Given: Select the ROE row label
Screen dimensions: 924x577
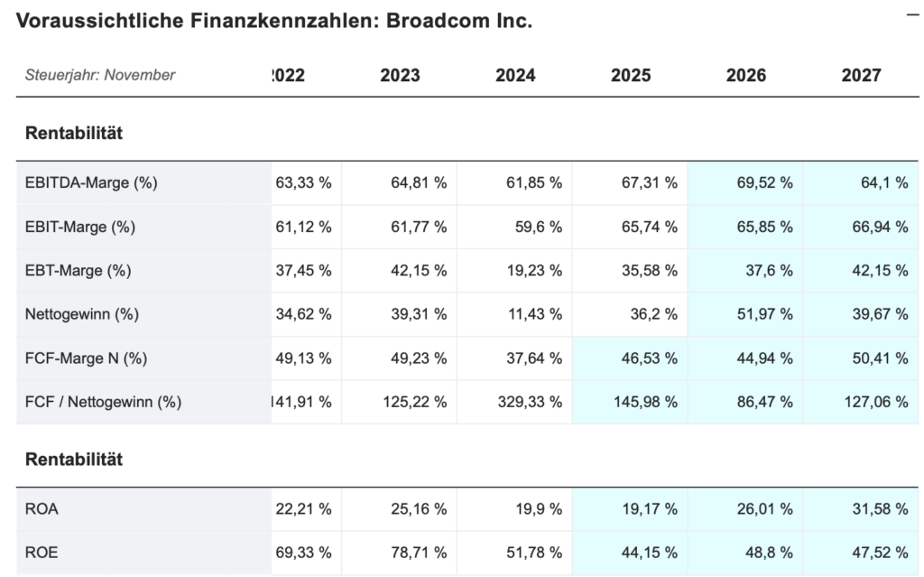Looking at the screenshot, I should (x=42, y=553).
